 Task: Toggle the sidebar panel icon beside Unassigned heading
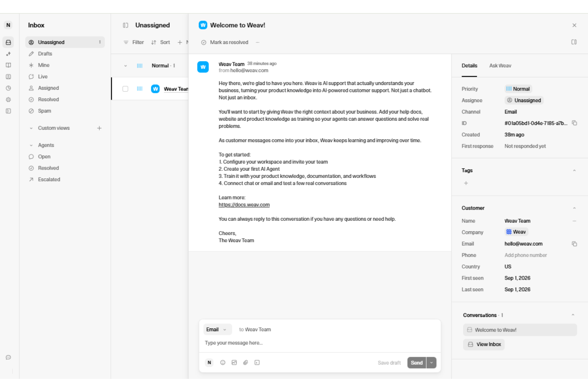tap(126, 25)
